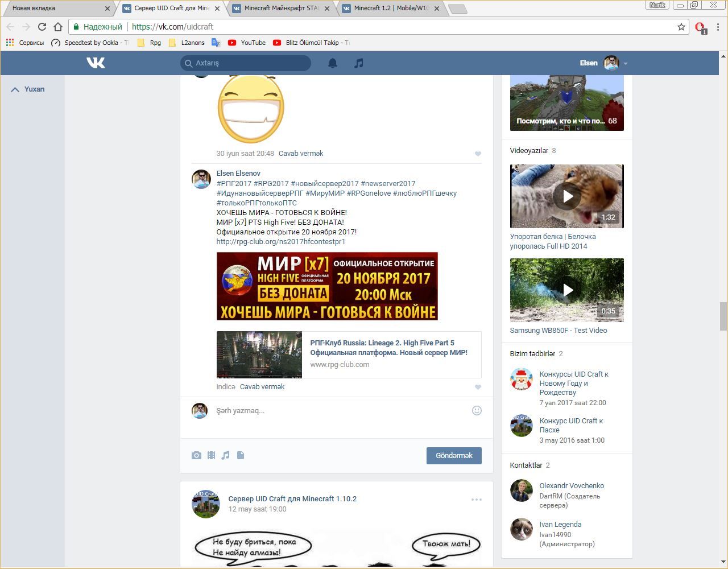The width and height of the screenshot is (728, 569).
Task: Open Blitz Ölümcül Takip bookmark
Action: tap(311, 43)
